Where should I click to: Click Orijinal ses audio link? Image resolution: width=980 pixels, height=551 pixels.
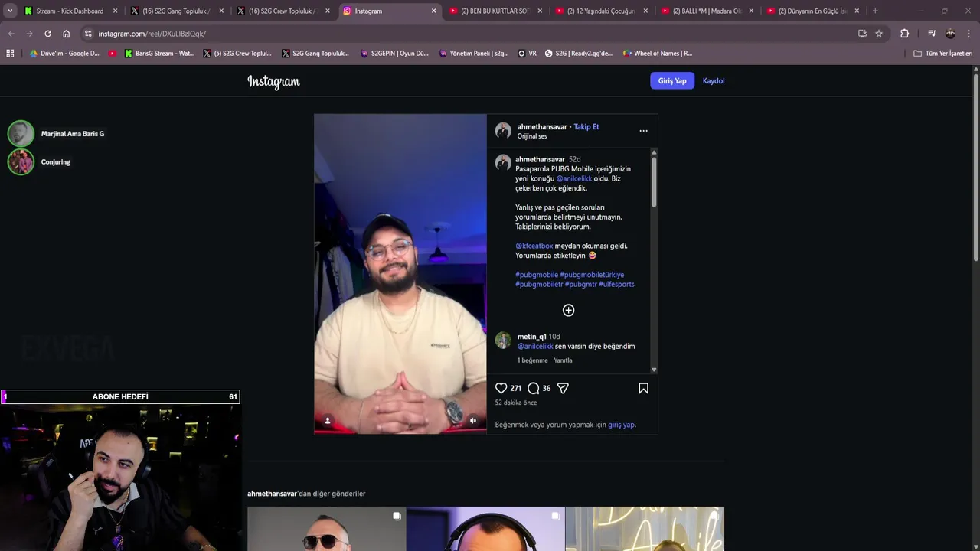[532, 136]
